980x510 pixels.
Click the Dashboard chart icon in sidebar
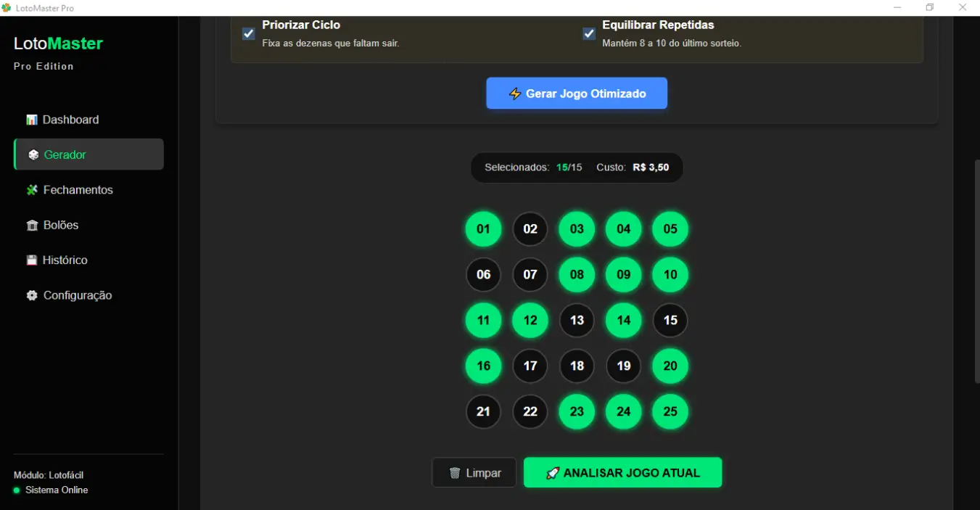32,120
